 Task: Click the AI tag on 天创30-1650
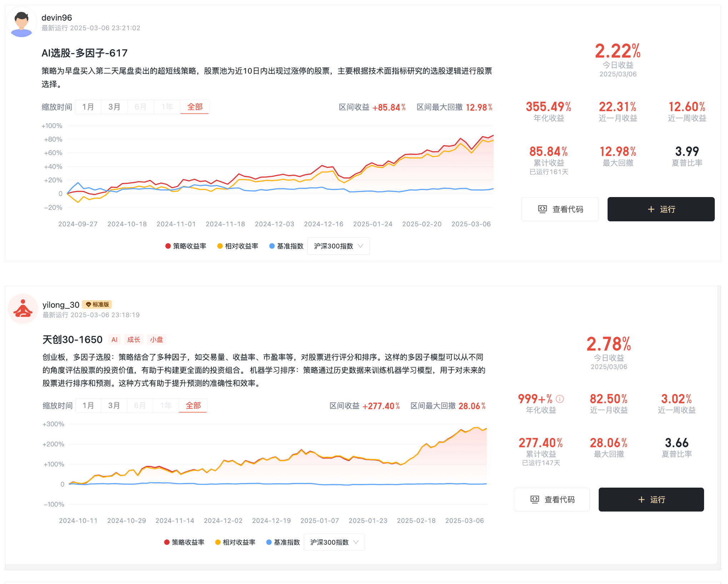[x=114, y=339]
